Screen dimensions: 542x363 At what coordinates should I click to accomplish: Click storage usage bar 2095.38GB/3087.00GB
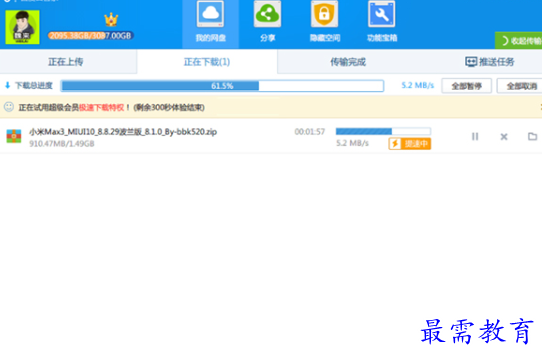(91, 36)
